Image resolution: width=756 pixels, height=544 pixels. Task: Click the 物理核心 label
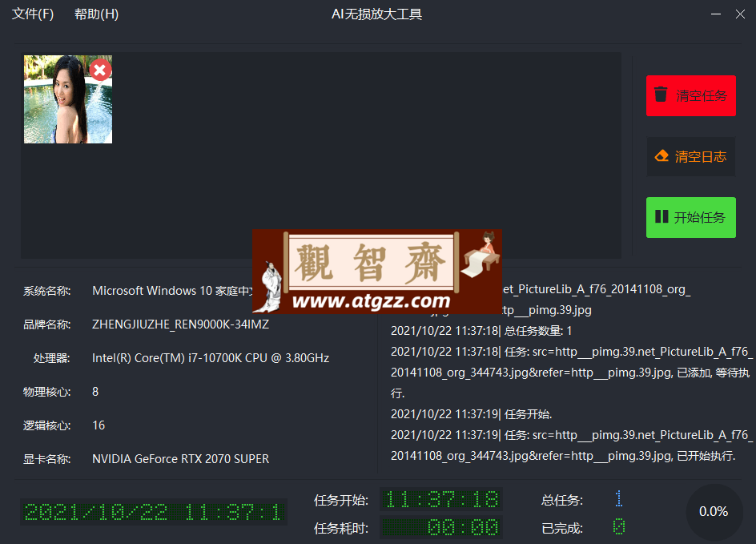click(46, 392)
